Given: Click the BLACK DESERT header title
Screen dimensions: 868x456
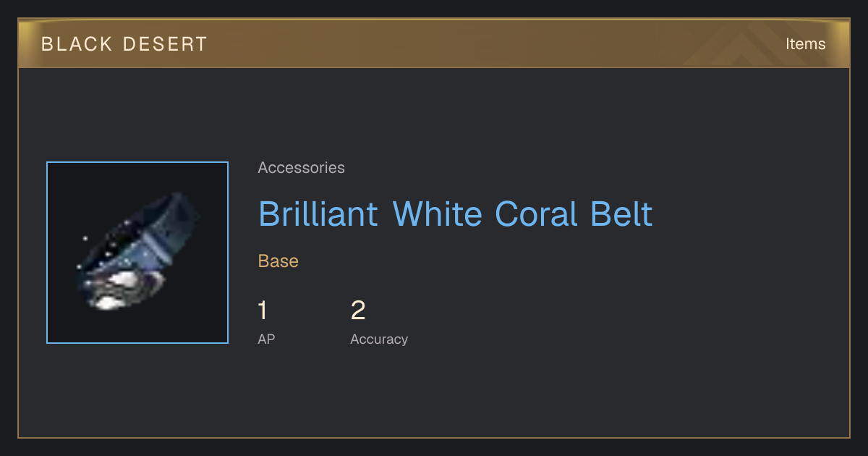Looking at the screenshot, I should pyautogui.click(x=124, y=44).
